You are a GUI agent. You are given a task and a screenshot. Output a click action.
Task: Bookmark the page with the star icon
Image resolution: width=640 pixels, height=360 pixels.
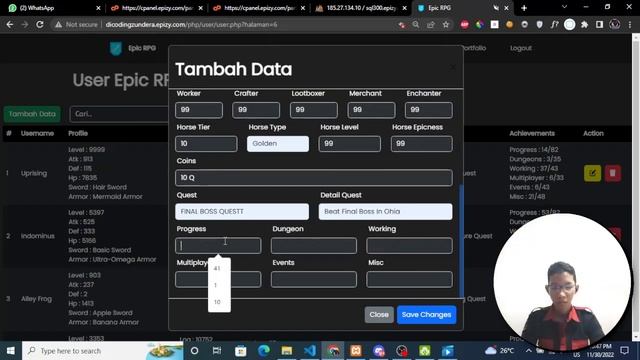446,25
